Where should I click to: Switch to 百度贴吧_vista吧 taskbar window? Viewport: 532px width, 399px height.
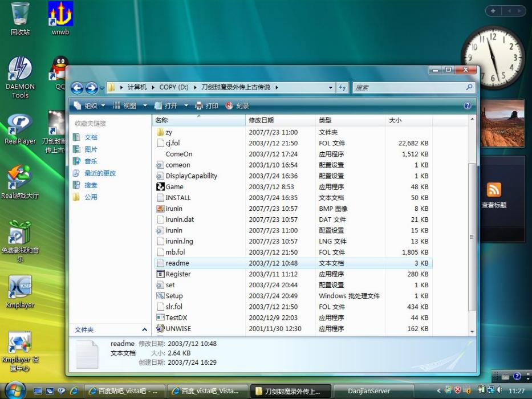[124, 391]
